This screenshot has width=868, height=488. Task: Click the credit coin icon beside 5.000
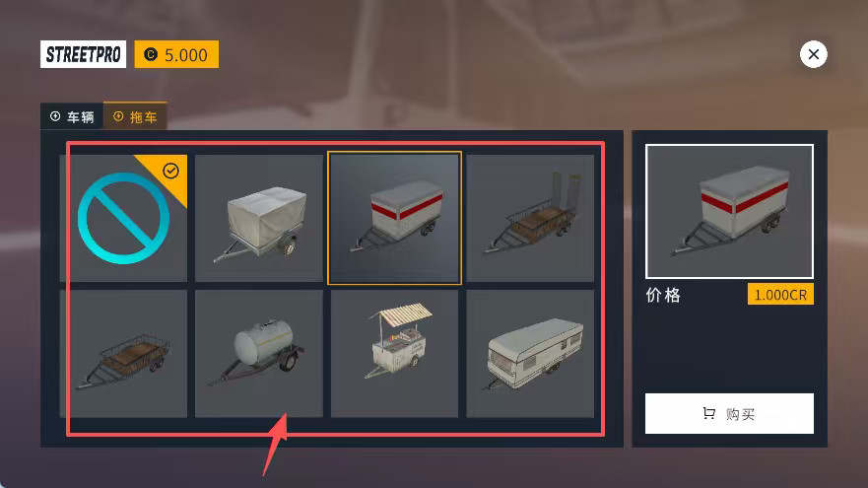151,54
